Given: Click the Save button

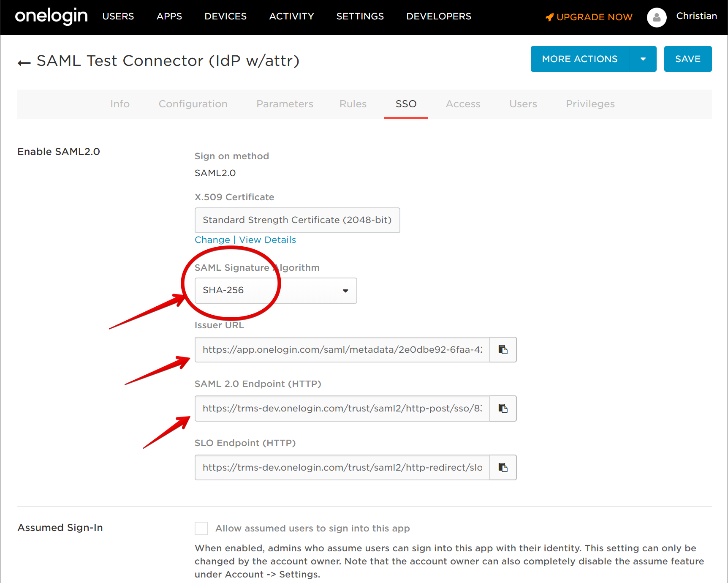Looking at the screenshot, I should pyautogui.click(x=688, y=59).
